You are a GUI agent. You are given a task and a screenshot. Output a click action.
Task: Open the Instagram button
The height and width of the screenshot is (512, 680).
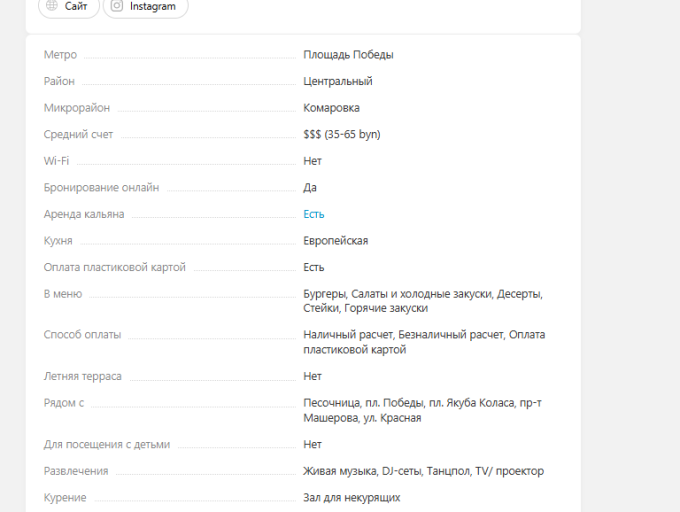click(146, 7)
